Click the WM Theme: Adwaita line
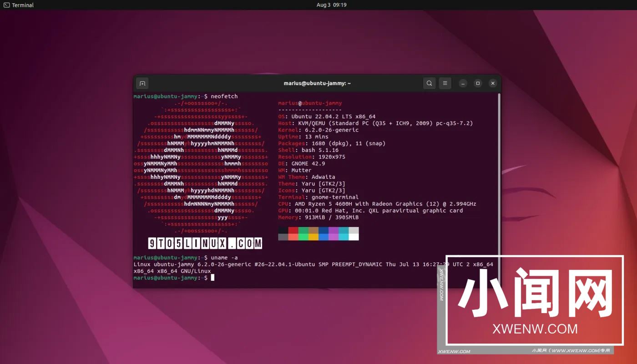 307,177
